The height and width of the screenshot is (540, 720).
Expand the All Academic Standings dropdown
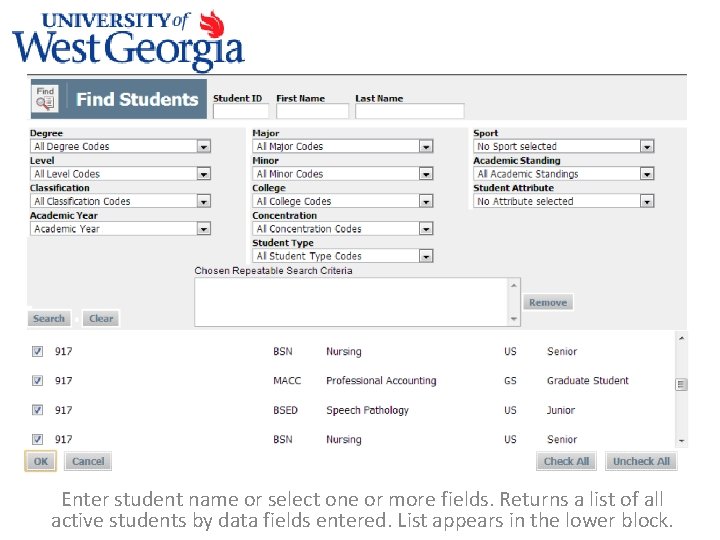[647, 174]
